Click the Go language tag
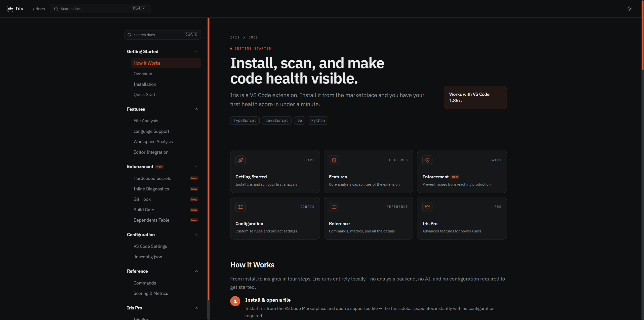Viewport: 644px width, 320px height. 300,121
